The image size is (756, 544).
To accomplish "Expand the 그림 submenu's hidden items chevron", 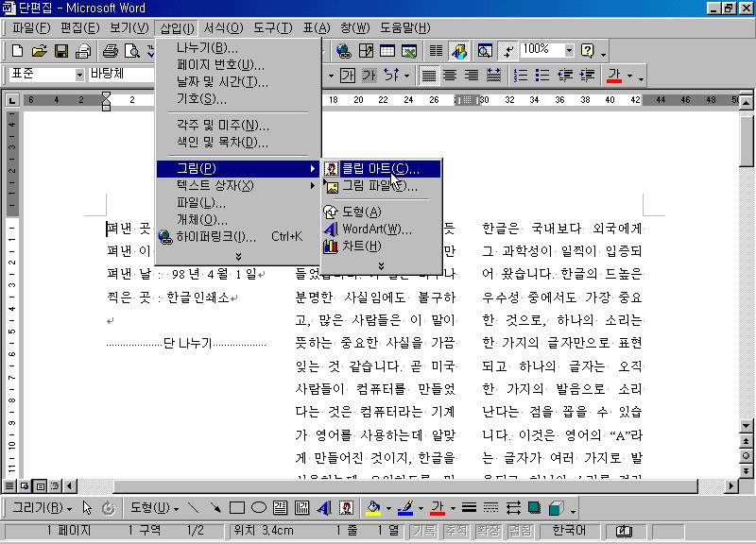I will [x=381, y=266].
